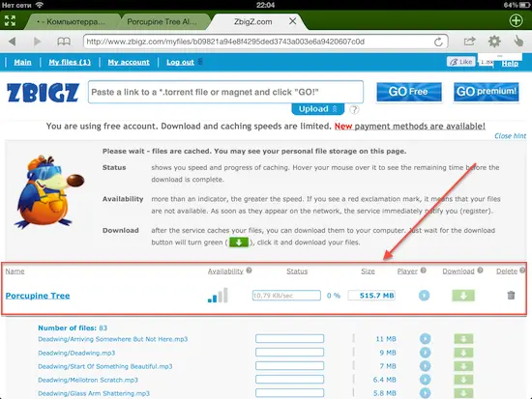Image resolution: width=532 pixels, height=399 pixels.
Task: Play Mellotron Scratch.mp3 in player
Action: (x=426, y=380)
